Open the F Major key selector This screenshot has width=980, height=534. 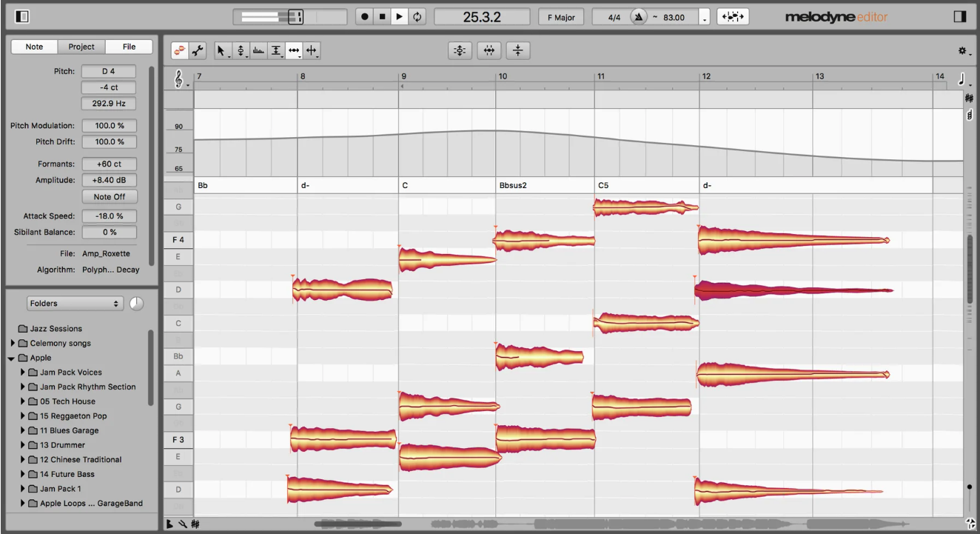tap(563, 16)
